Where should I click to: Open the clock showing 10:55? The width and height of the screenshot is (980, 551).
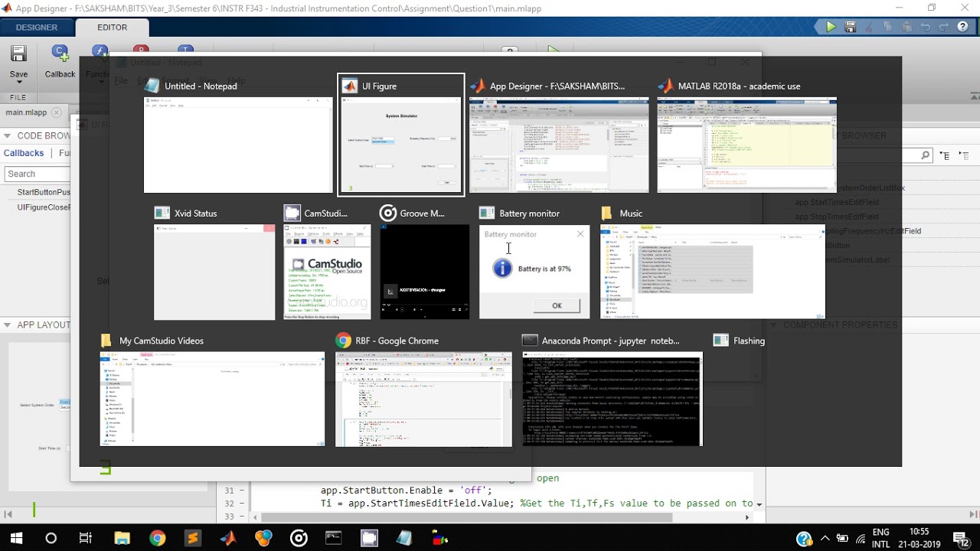[920, 538]
